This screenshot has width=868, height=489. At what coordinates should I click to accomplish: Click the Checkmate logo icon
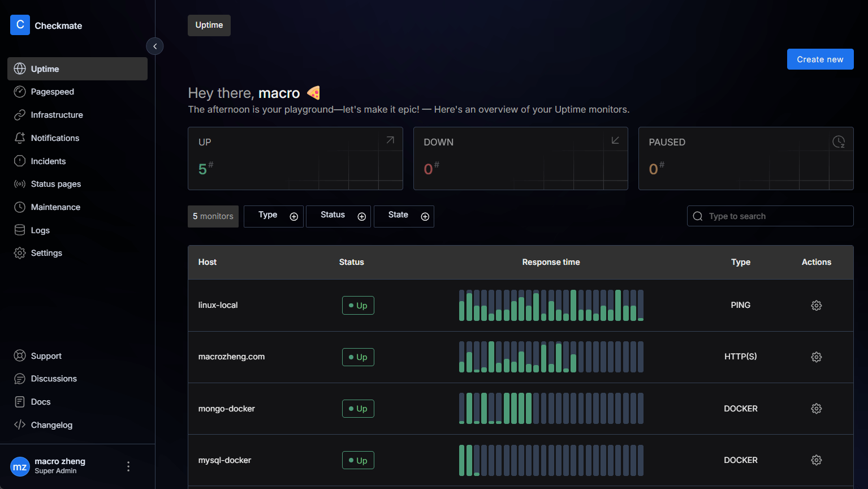[x=20, y=25]
